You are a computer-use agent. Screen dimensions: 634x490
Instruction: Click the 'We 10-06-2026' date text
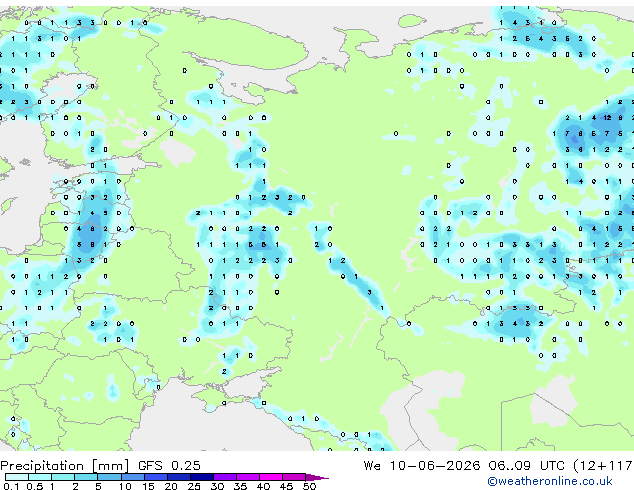click(422, 466)
